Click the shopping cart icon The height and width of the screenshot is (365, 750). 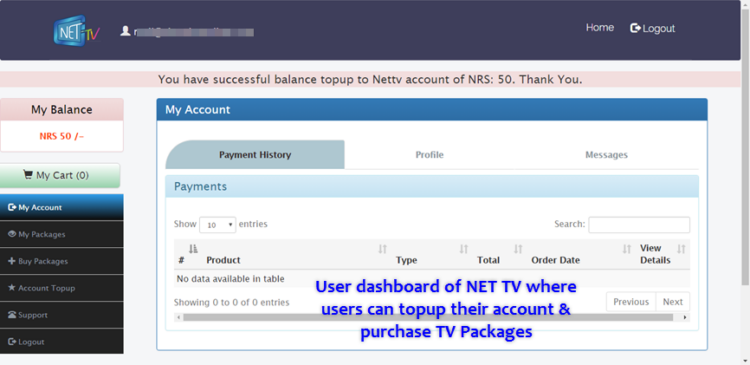(x=28, y=175)
